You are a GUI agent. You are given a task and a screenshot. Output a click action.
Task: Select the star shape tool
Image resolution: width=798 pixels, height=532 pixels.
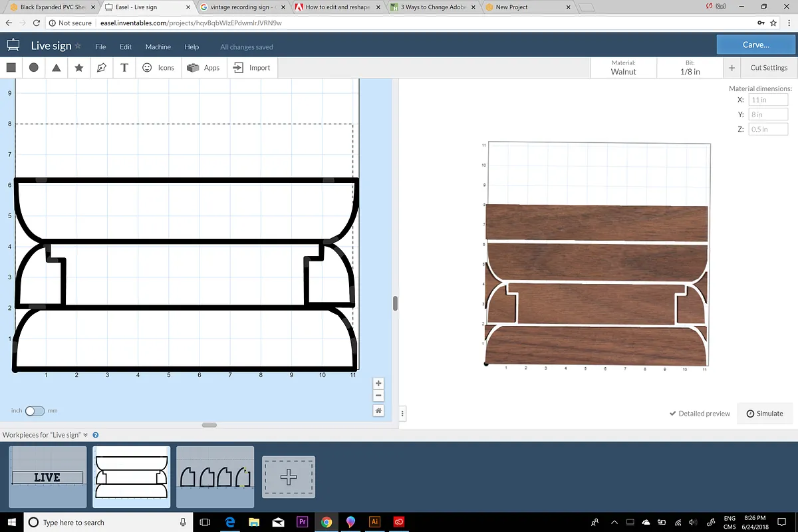point(79,68)
